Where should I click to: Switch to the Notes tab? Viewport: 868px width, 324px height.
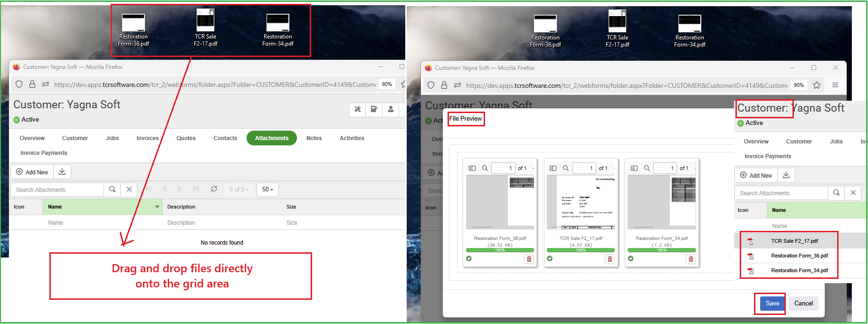click(x=314, y=138)
